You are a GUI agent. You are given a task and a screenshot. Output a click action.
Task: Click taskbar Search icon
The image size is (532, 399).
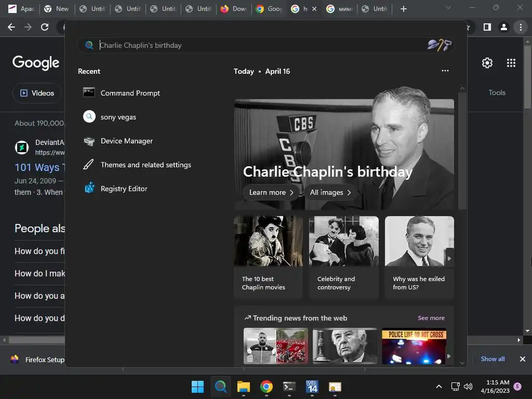click(220, 387)
